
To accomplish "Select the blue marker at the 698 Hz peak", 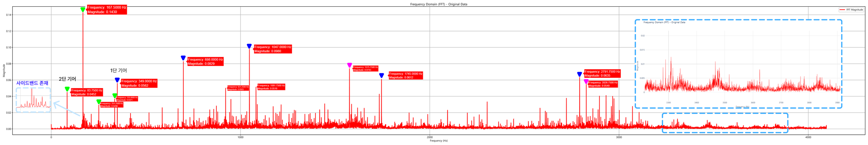I will [183, 58].
